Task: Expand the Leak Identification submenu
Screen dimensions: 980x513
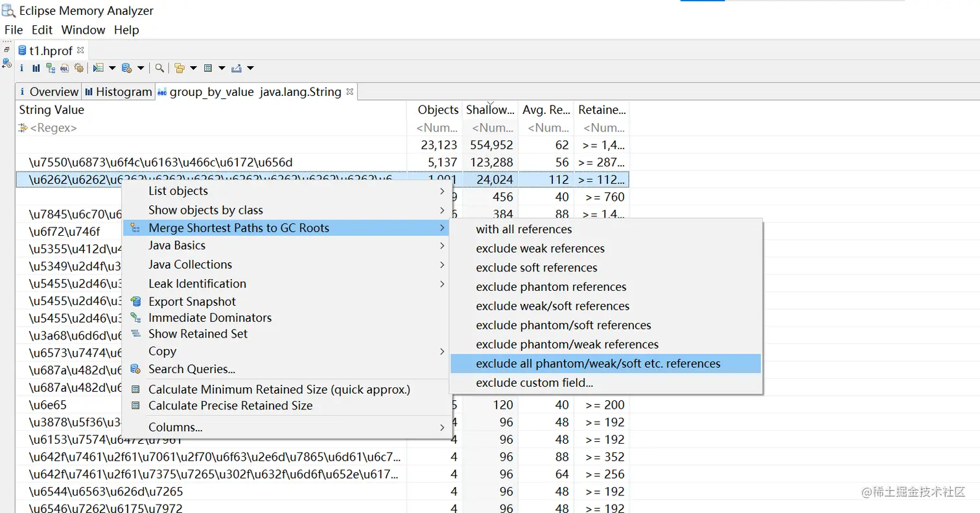Action: click(x=287, y=284)
